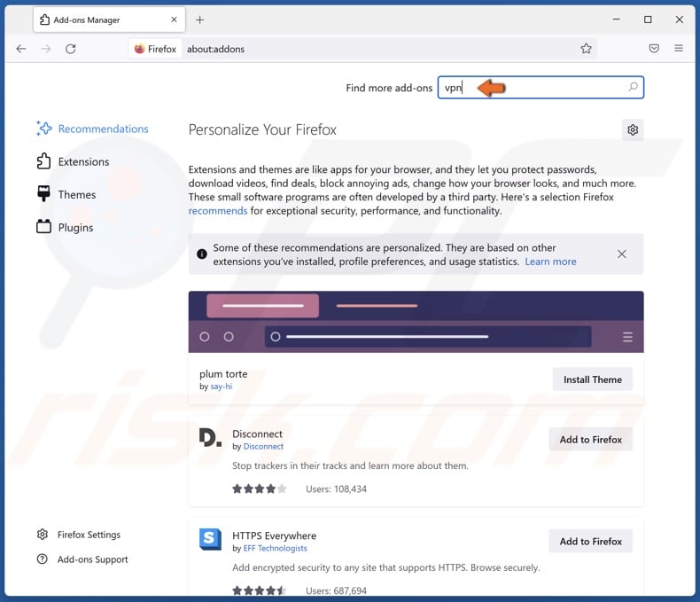Open the Disconnect author link
This screenshot has height=602, width=700.
click(263, 446)
